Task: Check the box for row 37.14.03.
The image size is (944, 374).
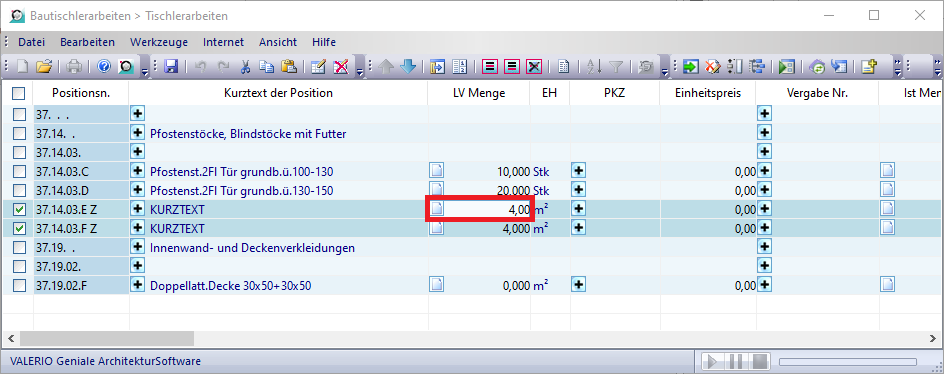Action: click(20, 152)
